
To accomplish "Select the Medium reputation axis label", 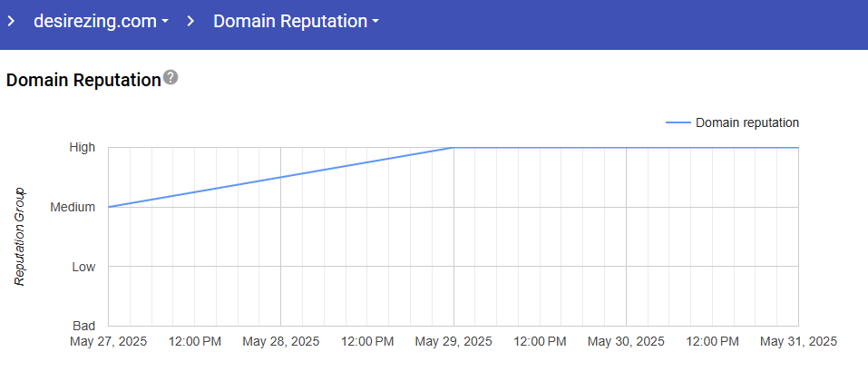I will tap(73, 207).
